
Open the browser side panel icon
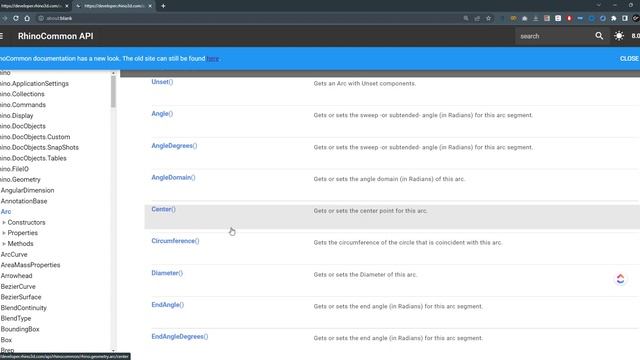click(625, 18)
